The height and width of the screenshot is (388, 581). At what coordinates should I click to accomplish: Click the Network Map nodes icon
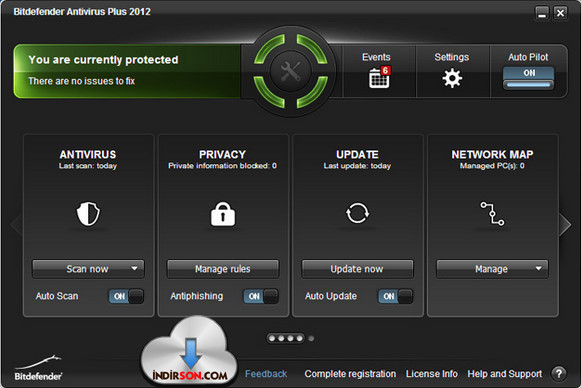(x=492, y=213)
